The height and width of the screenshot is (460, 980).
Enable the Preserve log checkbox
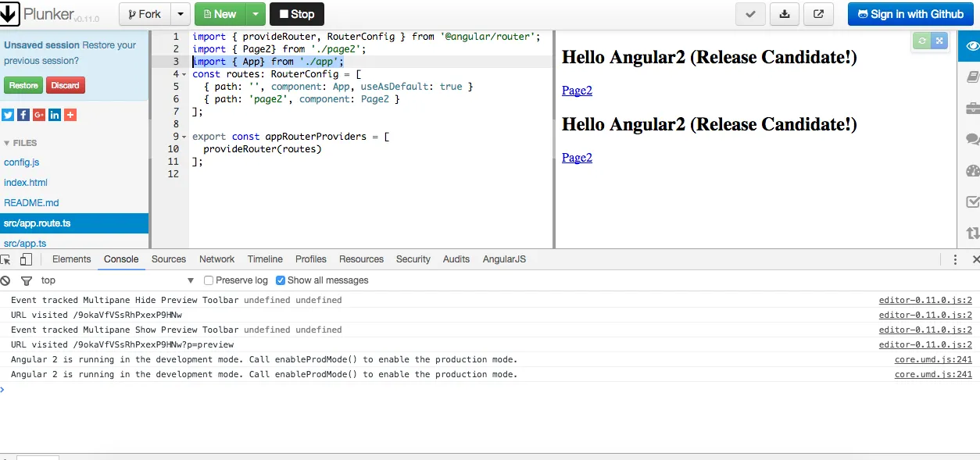click(209, 280)
